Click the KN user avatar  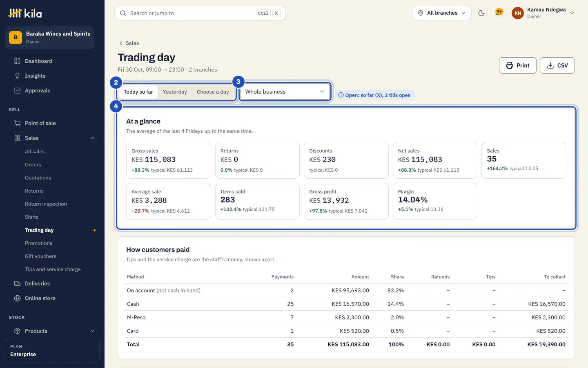[x=518, y=13]
